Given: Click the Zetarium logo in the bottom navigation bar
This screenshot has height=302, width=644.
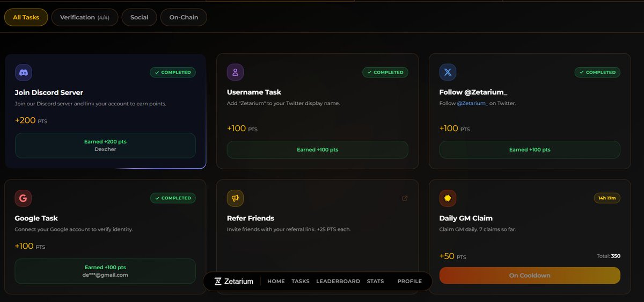Looking at the screenshot, I should [234, 281].
